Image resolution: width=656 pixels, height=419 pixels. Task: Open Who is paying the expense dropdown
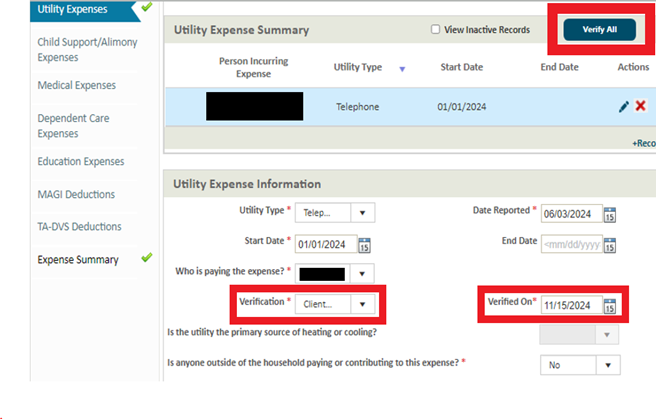[x=335, y=274]
